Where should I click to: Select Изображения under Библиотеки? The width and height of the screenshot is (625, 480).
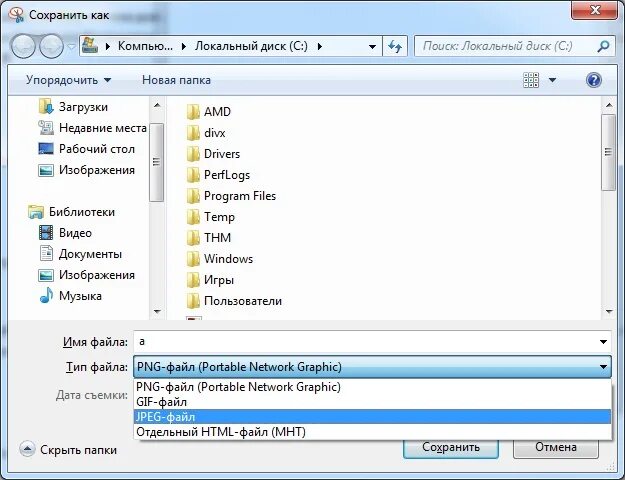pos(97,275)
